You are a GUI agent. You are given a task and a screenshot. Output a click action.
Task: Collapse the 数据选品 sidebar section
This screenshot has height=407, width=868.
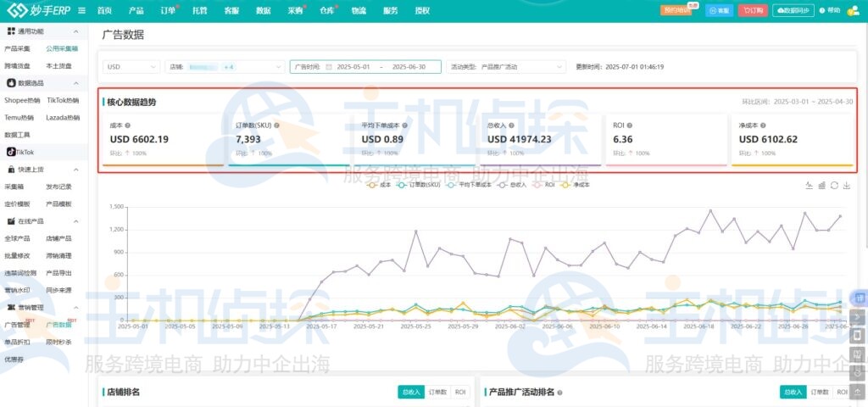75,83
